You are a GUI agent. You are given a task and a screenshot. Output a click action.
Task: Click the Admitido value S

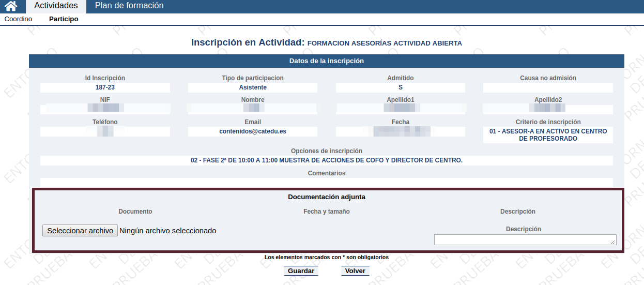point(401,87)
